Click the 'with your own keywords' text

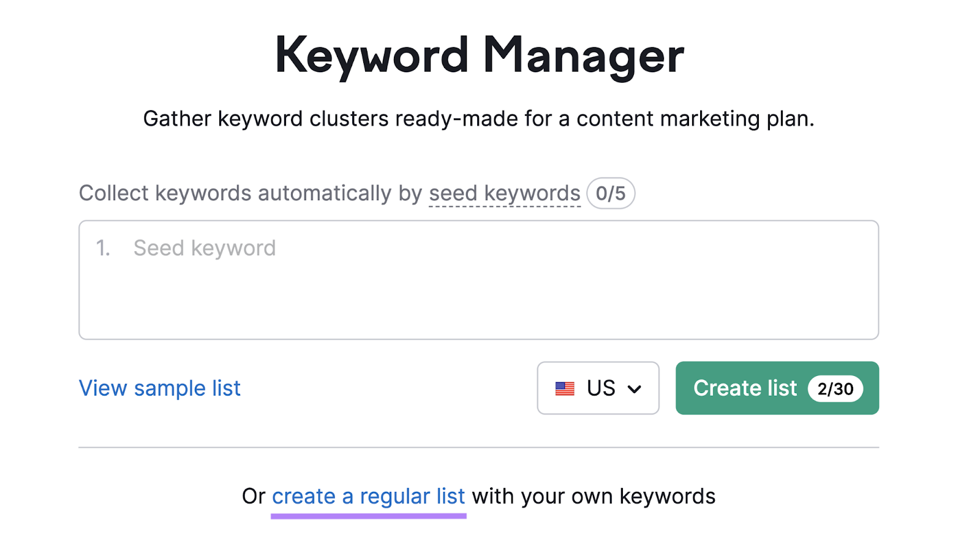pos(594,496)
